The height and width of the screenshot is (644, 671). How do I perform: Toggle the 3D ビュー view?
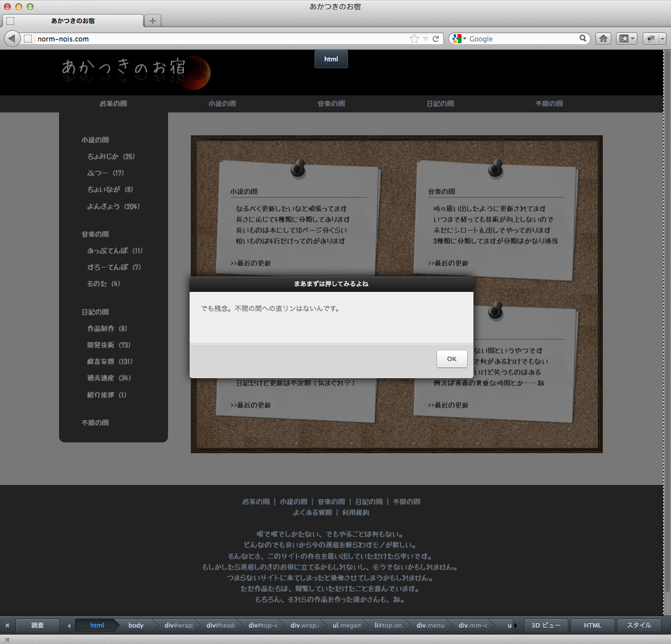tap(546, 625)
